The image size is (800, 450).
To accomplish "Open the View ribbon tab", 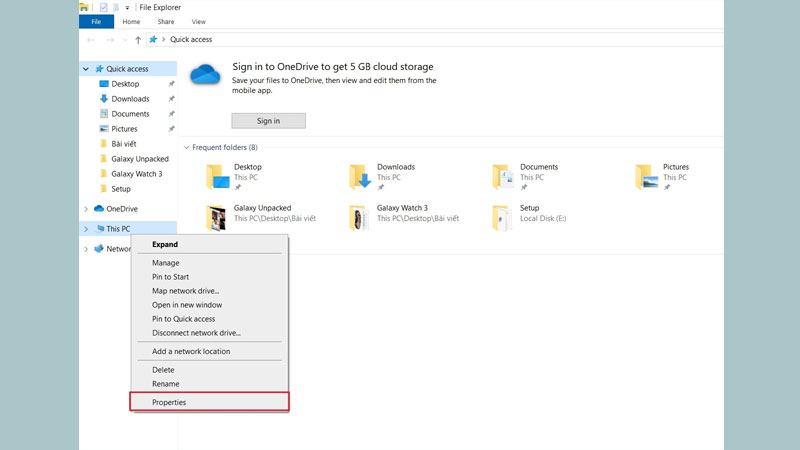I will coord(198,21).
